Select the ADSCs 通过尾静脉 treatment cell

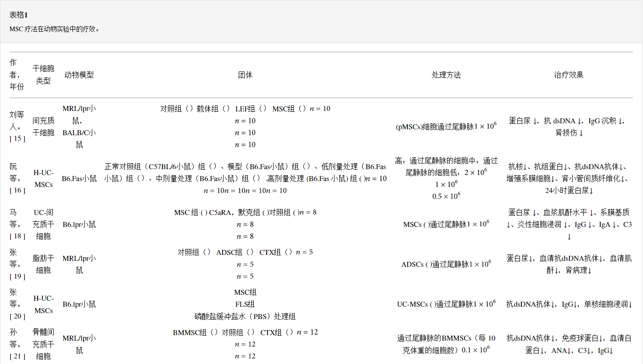point(446,265)
